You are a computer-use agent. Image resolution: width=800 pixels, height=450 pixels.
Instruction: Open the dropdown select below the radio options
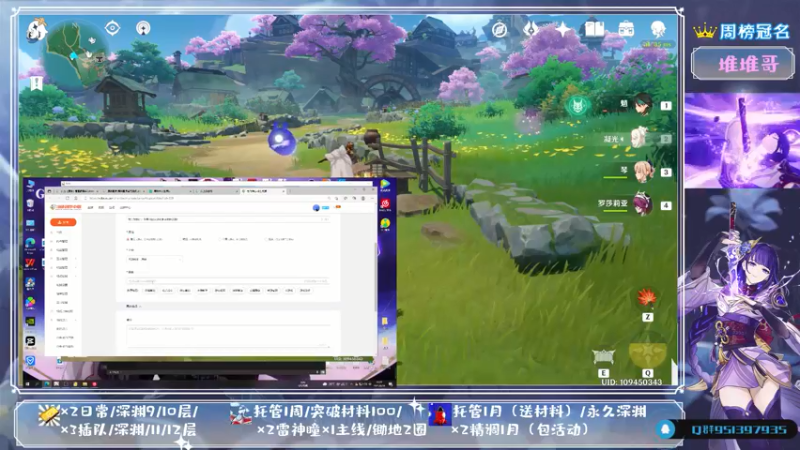click(x=154, y=259)
